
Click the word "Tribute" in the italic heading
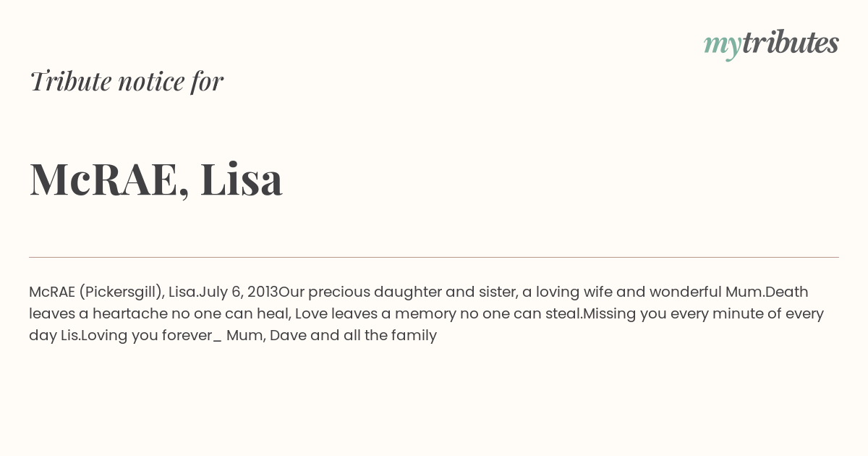tap(70, 81)
